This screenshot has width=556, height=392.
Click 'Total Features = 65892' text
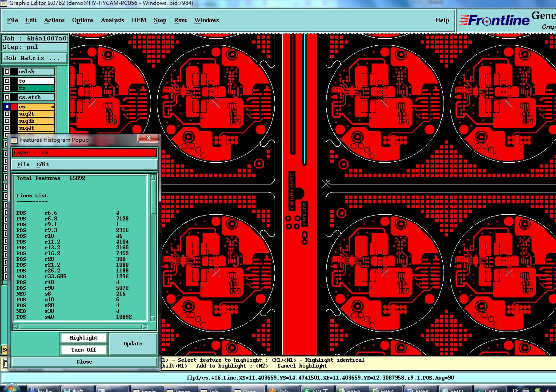[x=51, y=178]
